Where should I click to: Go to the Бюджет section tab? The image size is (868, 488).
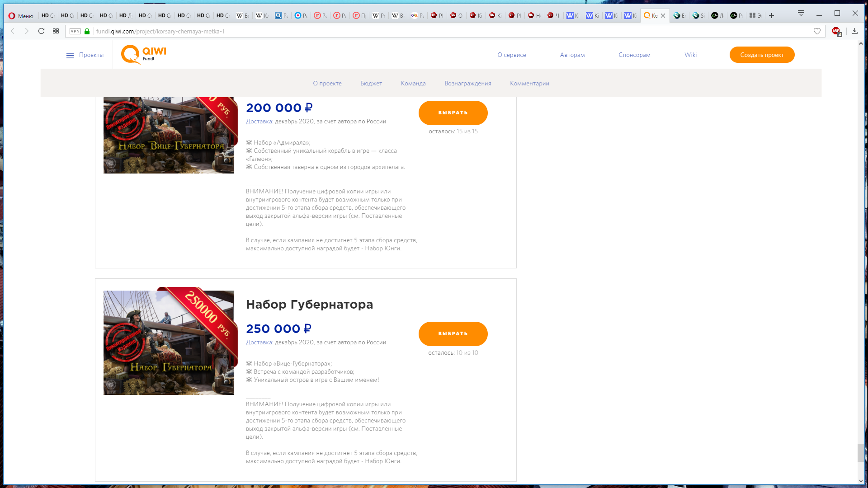[x=371, y=83]
